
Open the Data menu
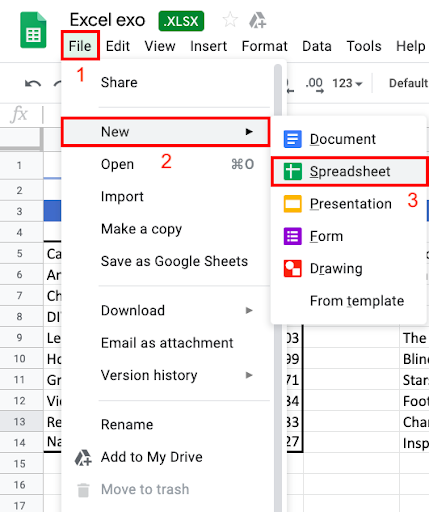point(317,46)
